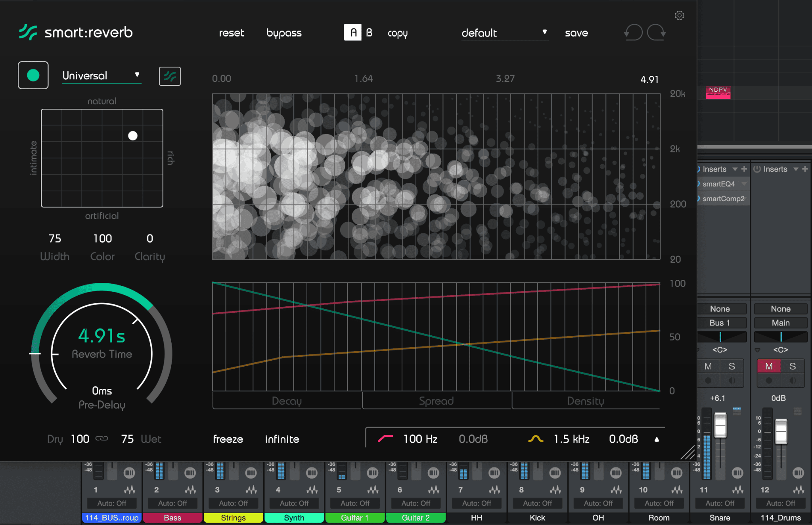Solo the Snare channel

pos(732,366)
